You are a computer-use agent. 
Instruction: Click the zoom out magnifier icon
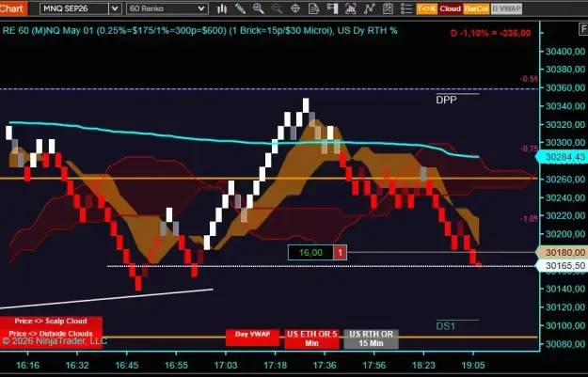point(277,8)
